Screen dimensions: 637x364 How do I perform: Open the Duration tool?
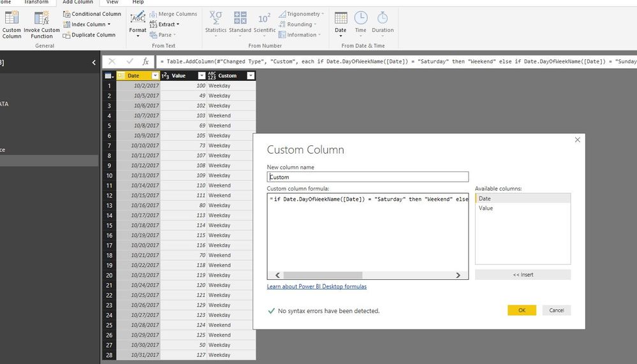pos(383,24)
